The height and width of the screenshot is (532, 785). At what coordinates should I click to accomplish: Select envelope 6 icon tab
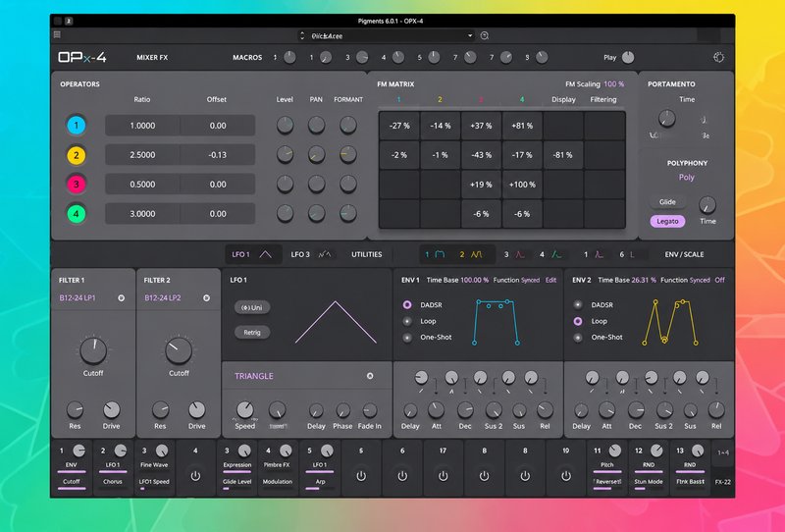click(x=632, y=254)
